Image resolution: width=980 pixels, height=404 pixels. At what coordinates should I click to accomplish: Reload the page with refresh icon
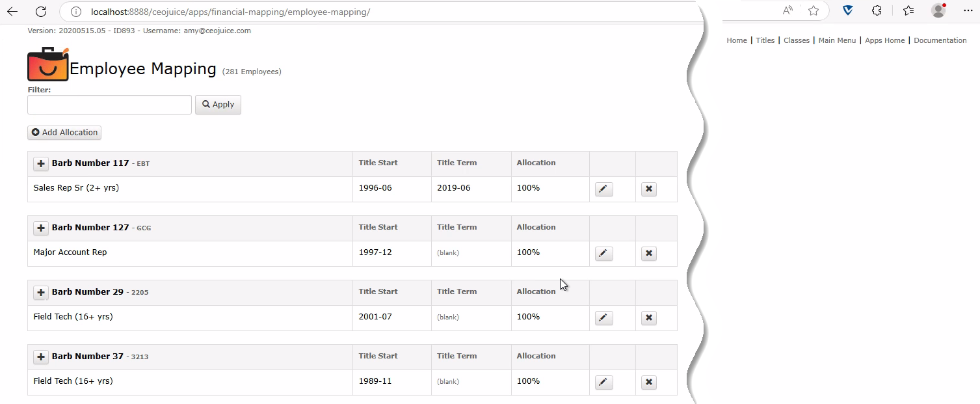(x=40, y=11)
